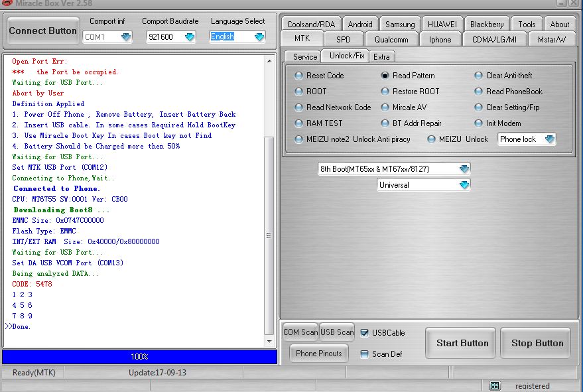This screenshot has height=392, width=583.
Task: Switch to the MTK tab
Action: (302, 38)
